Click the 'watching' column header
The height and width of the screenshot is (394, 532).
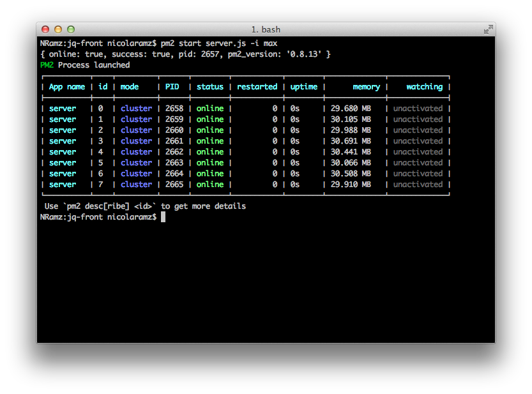tap(424, 87)
